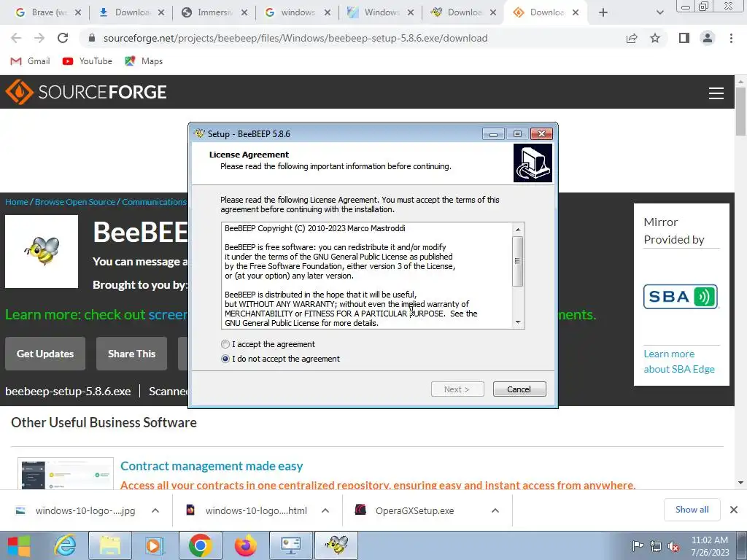Click the Home breadcrumb link

point(17,202)
